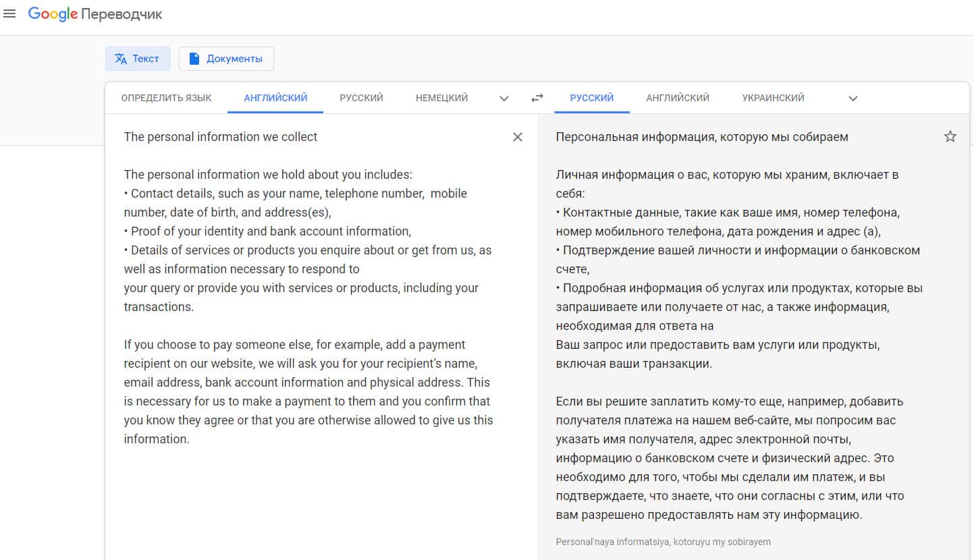Clear the source text with X

pos(518,137)
